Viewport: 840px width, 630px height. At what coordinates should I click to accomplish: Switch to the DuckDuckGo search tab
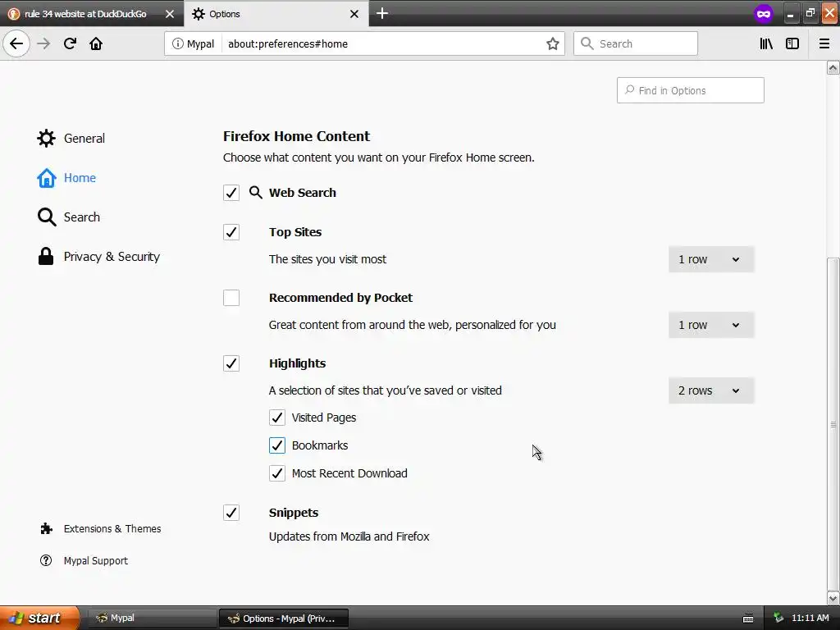point(85,14)
